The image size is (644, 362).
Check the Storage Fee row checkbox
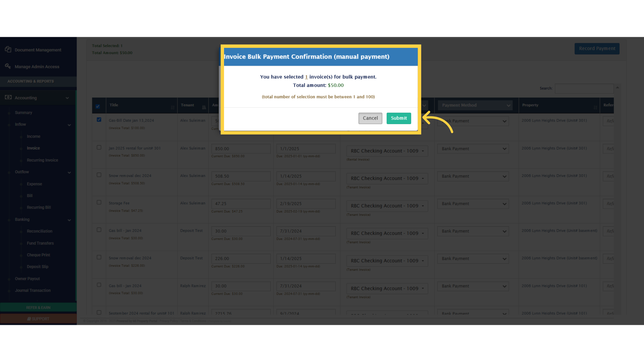(x=99, y=202)
